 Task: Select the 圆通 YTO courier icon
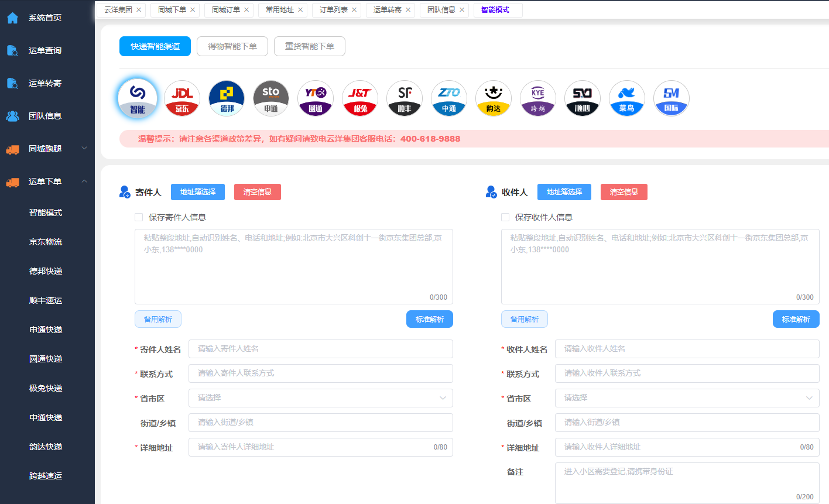[316, 98]
